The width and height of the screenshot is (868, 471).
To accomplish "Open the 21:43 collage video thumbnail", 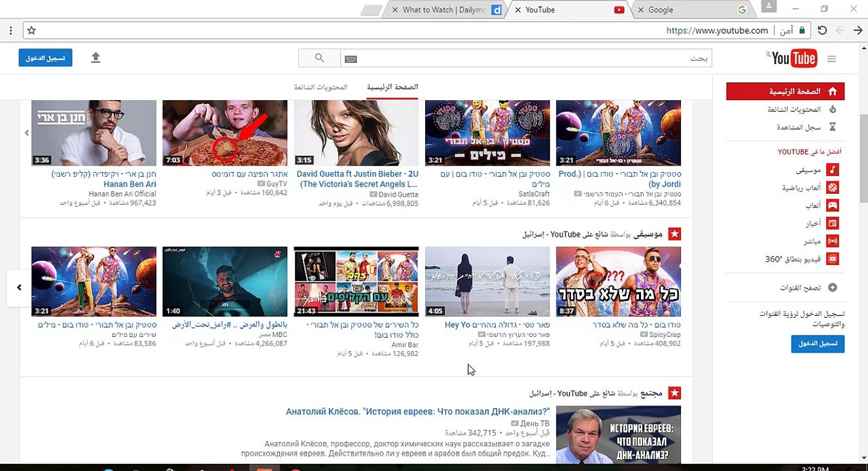I will (356, 282).
